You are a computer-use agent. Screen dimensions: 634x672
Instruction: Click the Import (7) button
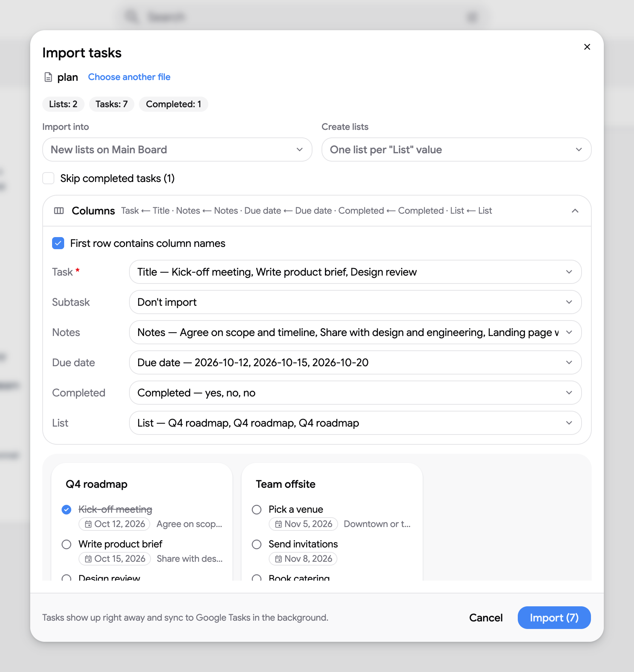point(554,618)
